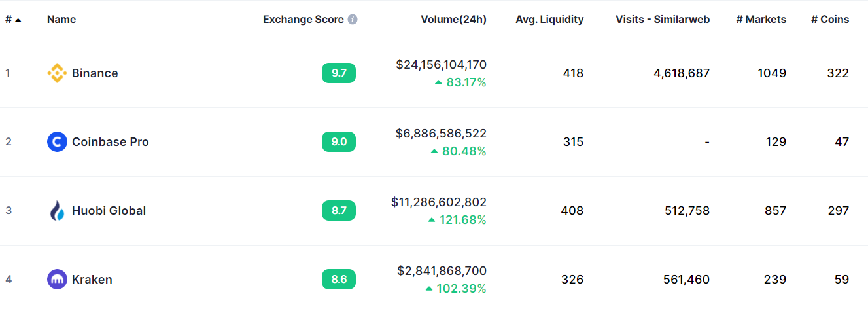This screenshot has height=311, width=868.
Task: Open the Binance exchange link
Action: [95, 73]
